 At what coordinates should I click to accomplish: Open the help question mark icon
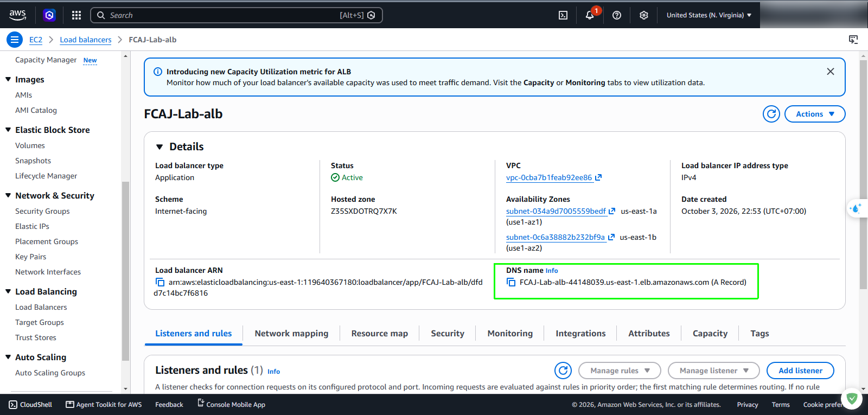pos(617,15)
